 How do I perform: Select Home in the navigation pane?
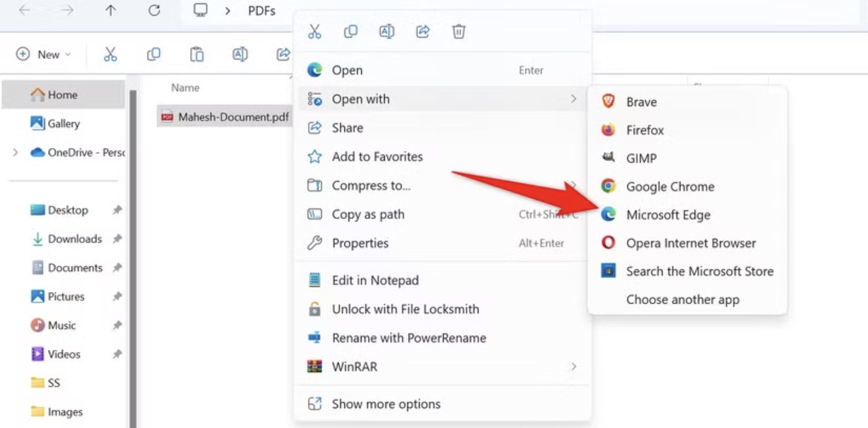63,95
